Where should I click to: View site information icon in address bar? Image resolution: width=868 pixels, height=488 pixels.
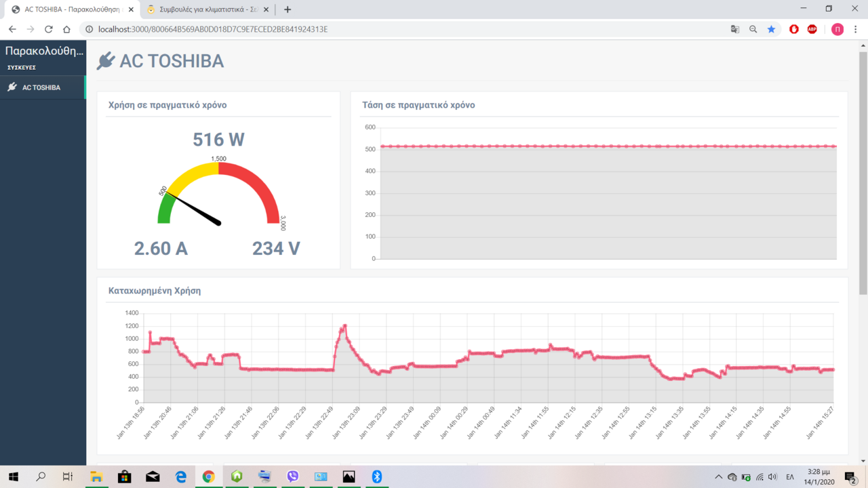89,29
